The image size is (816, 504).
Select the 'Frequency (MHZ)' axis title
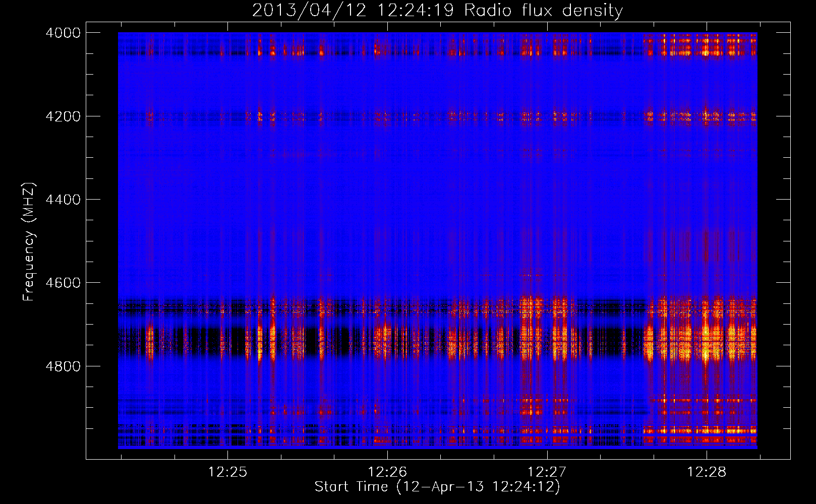(x=29, y=242)
